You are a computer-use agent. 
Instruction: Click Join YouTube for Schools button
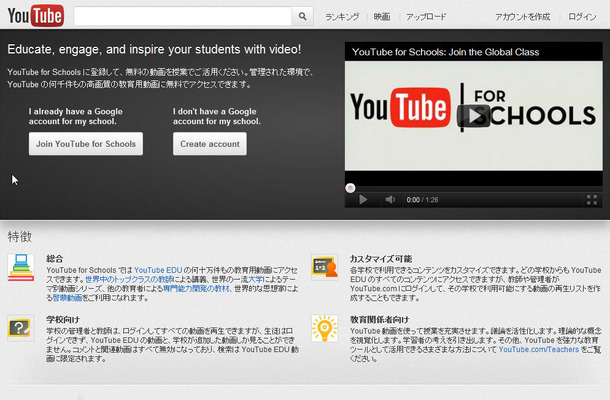pos(86,144)
